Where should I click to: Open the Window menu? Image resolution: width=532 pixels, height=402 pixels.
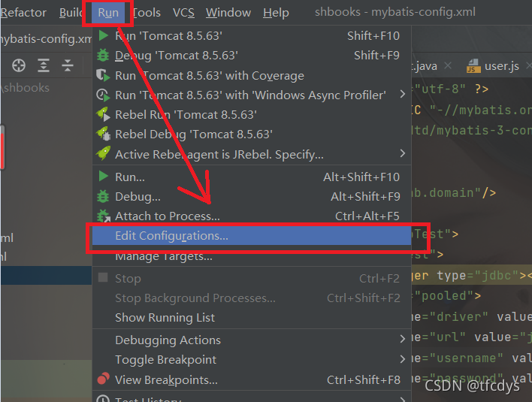[228, 13]
